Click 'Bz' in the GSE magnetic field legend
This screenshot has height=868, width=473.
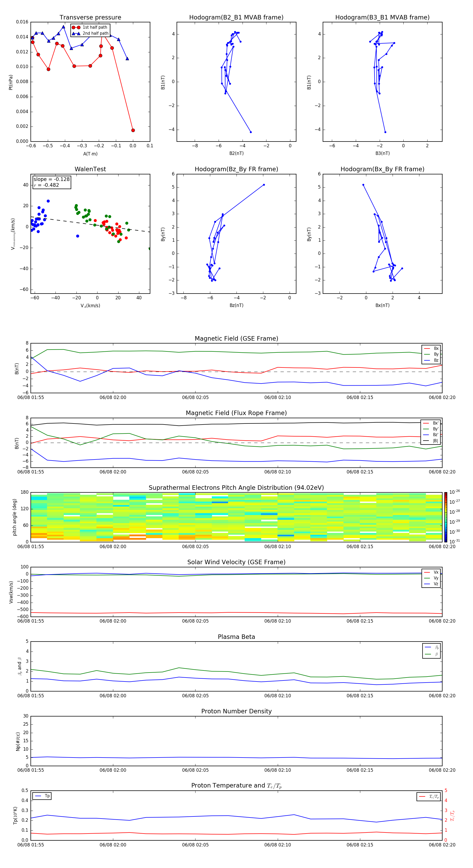pyautogui.click(x=436, y=360)
